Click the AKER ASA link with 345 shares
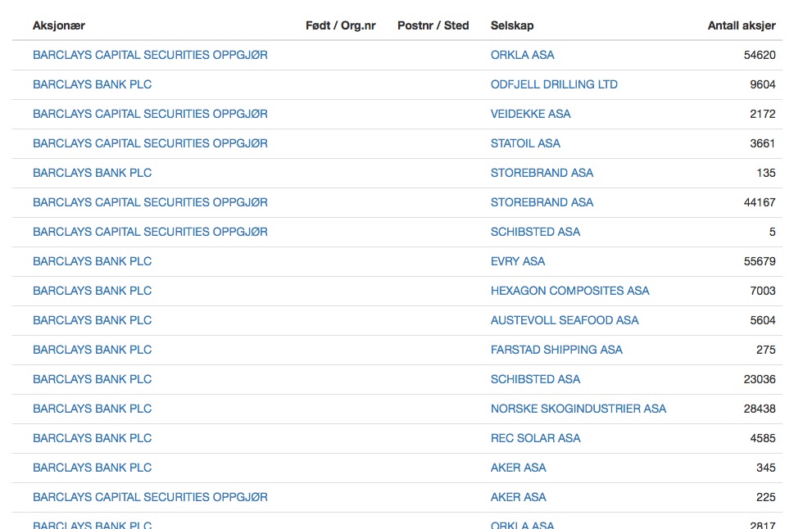 (x=518, y=468)
